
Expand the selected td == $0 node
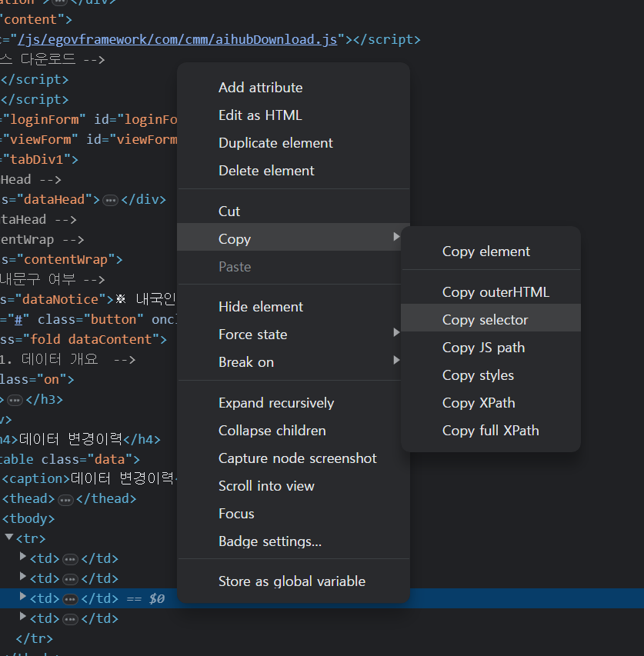(23, 596)
